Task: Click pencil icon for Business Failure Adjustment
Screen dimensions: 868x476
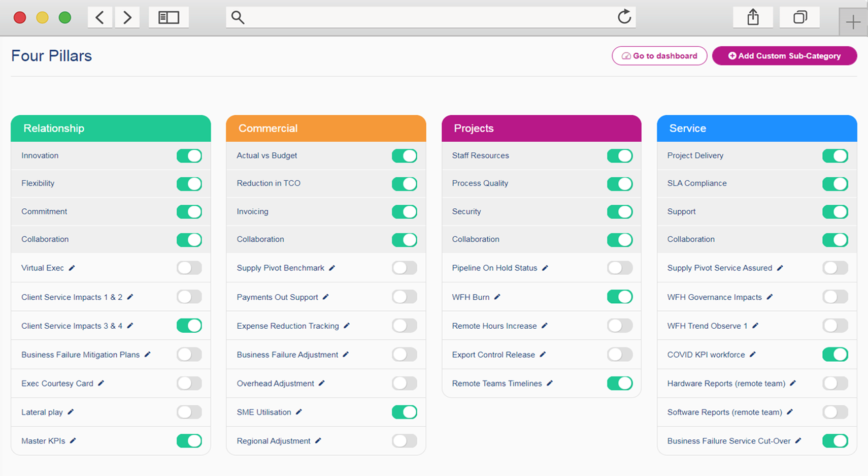Action: click(346, 354)
